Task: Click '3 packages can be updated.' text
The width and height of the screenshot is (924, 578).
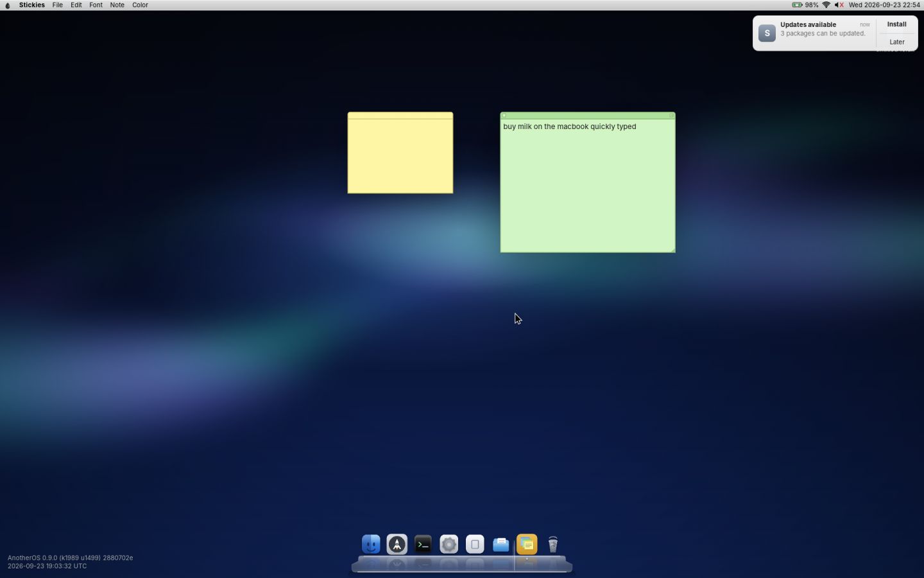Action: [x=823, y=33]
